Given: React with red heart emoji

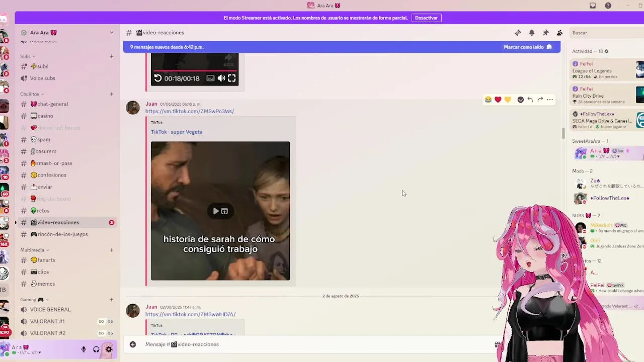Looking at the screenshot, I should tap(498, 100).
